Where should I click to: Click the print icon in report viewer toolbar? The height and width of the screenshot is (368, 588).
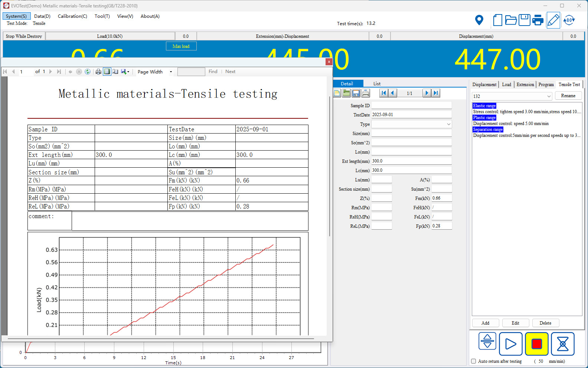point(98,72)
